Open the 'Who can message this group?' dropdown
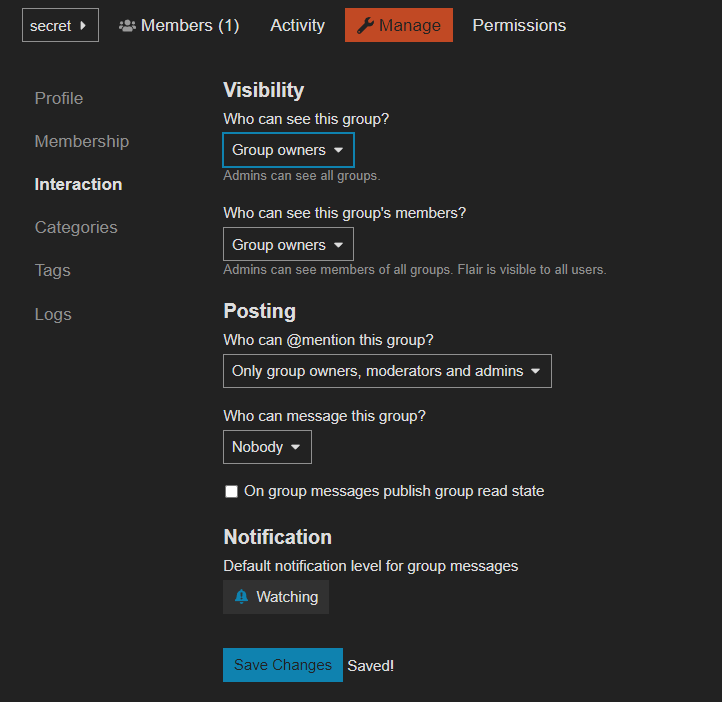The height and width of the screenshot is (702, 722). pyautogui.click(x=267, y=447)
